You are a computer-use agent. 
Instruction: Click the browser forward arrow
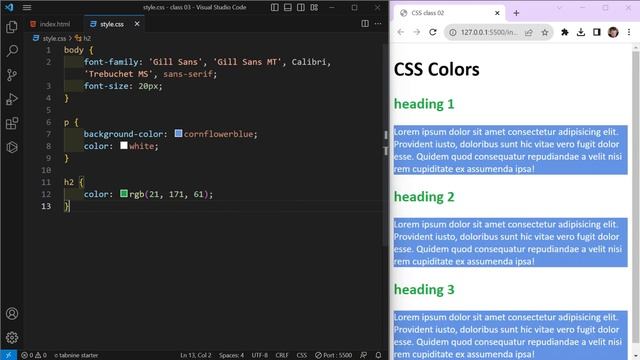pos(416,32)
